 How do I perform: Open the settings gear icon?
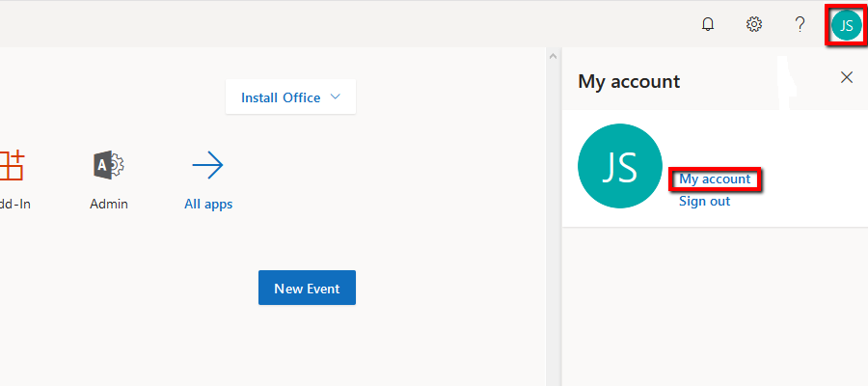[754, 24]
